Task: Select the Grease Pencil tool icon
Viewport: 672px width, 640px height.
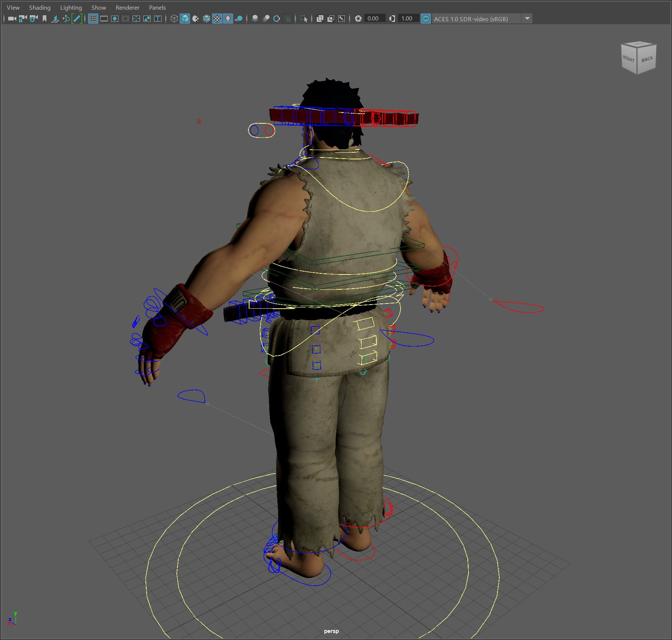Action: (77, 19)
